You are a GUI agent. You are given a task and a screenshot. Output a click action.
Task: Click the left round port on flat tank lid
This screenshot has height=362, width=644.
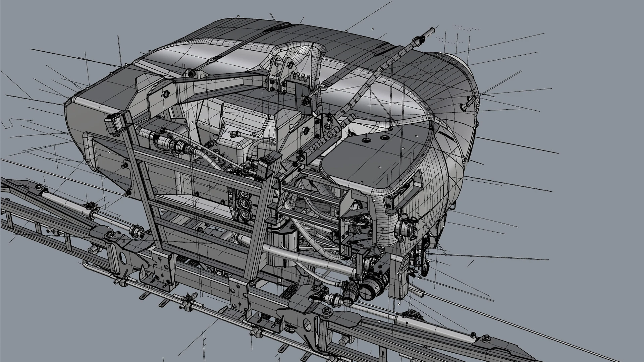366,140
